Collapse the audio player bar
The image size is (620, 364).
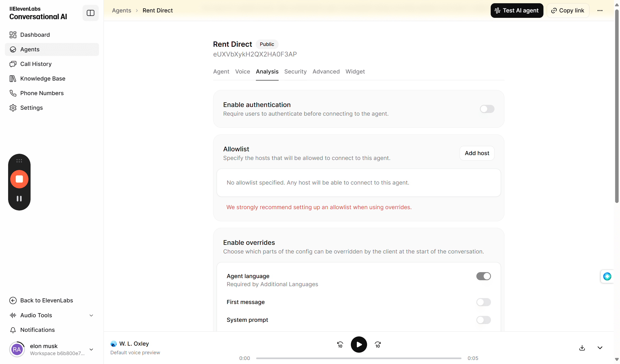(600, 348)
